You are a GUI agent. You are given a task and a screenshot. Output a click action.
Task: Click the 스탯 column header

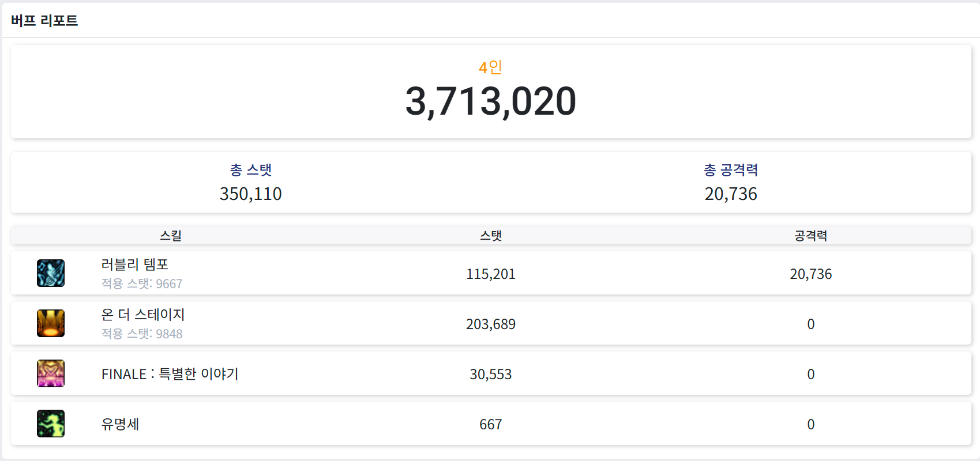click(x=491, y=236)
